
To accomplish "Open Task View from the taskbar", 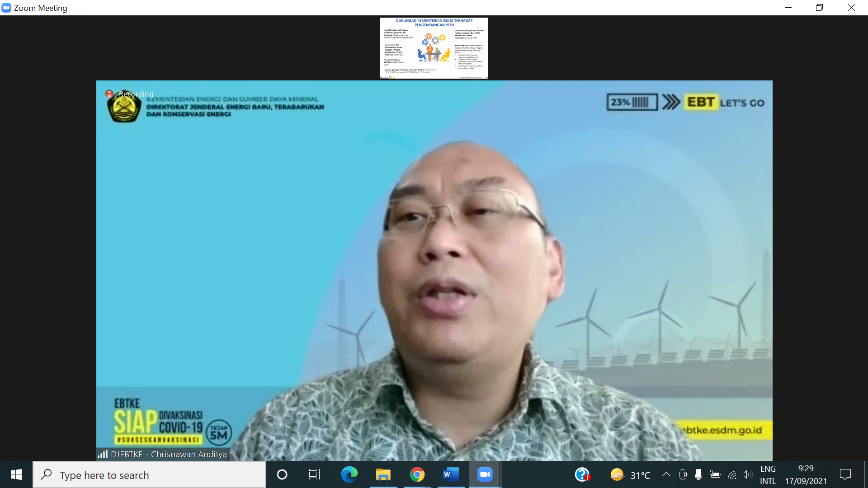I will pyautogui.click(x=315, y=474).
